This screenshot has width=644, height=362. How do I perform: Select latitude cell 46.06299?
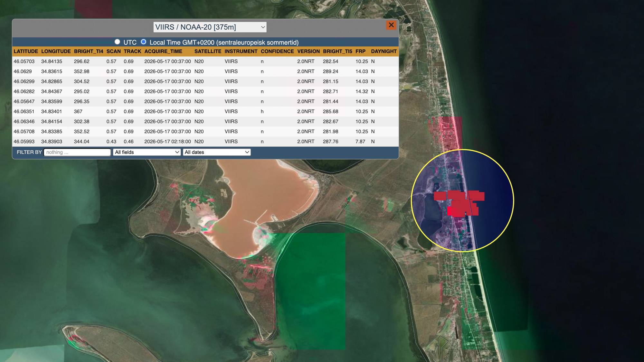pos(24,81)
